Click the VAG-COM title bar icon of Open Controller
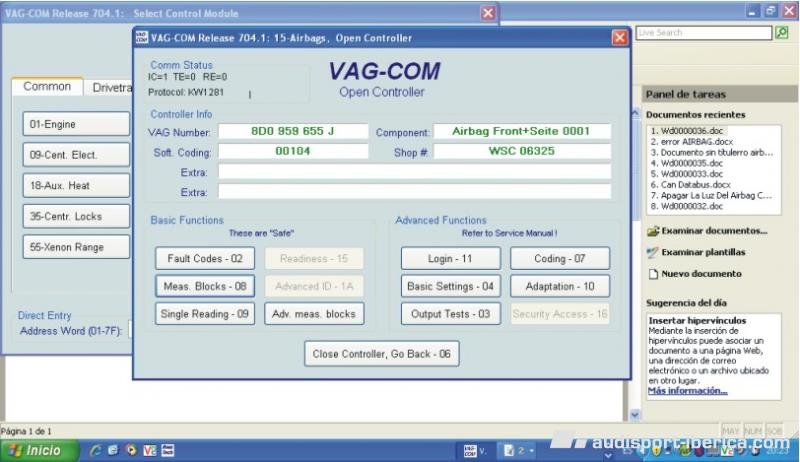 tap(142, 37)
